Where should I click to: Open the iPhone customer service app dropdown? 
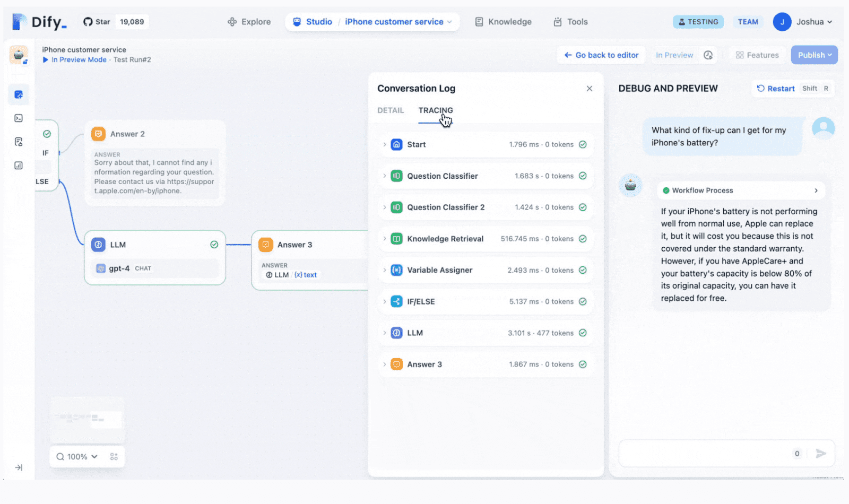[x=398, y=22]
